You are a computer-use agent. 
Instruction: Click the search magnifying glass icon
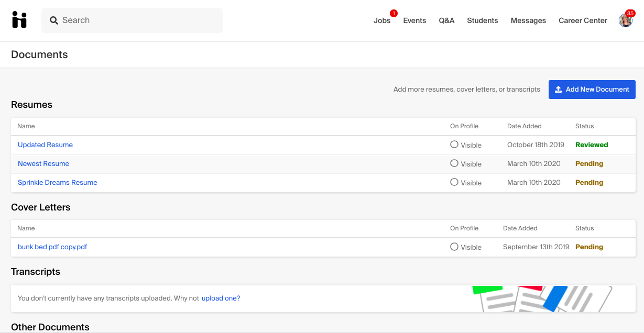53,20
